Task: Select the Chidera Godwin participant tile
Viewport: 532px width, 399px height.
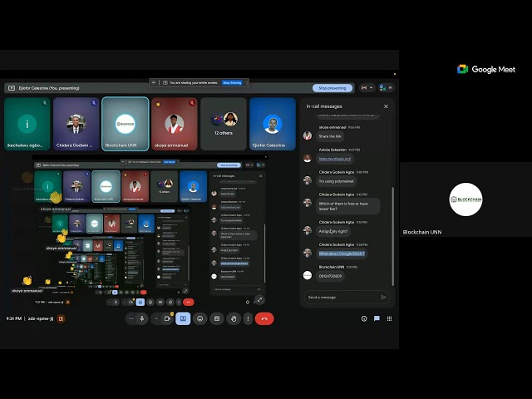Action: pyautogui.click(x=76, y=124)
